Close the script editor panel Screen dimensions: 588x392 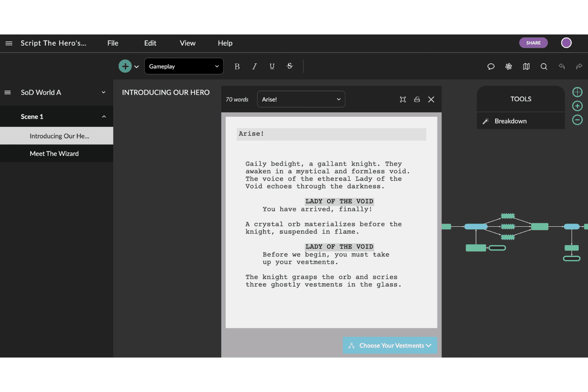[431, 99]
